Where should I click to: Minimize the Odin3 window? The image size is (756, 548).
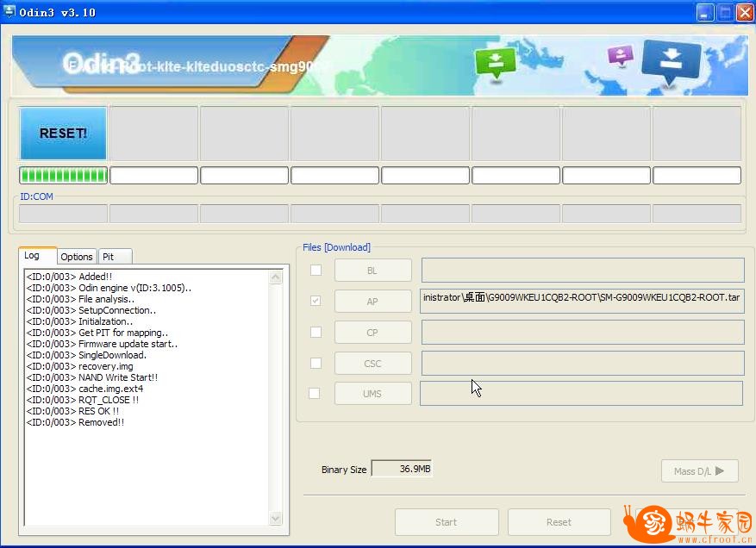[x=705, y=13]
